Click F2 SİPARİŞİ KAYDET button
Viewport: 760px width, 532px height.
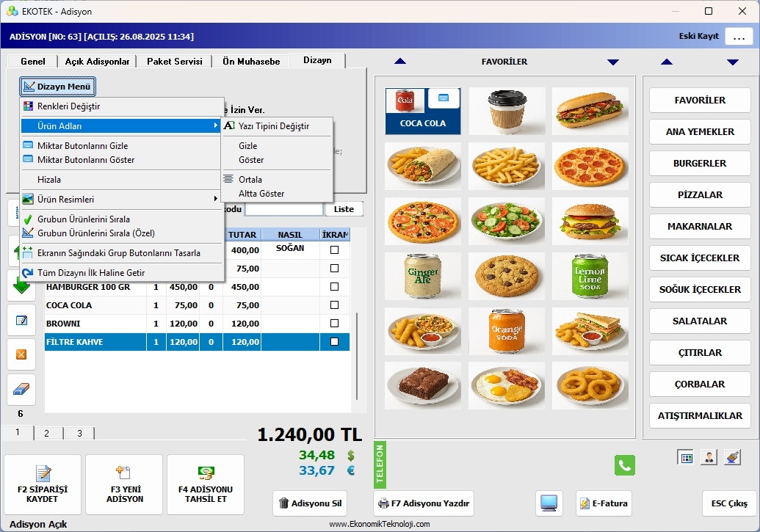click(x=42, y=484)
